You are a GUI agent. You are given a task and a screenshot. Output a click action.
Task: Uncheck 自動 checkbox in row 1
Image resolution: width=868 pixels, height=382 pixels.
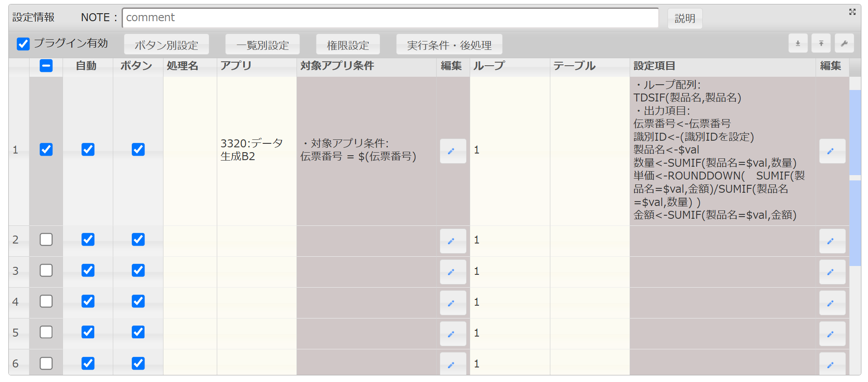88,150
